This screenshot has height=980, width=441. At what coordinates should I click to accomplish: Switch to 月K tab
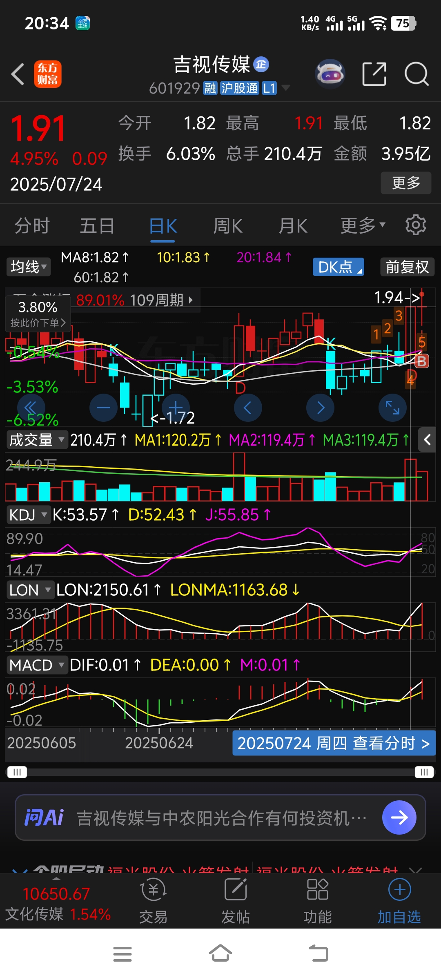293,226
